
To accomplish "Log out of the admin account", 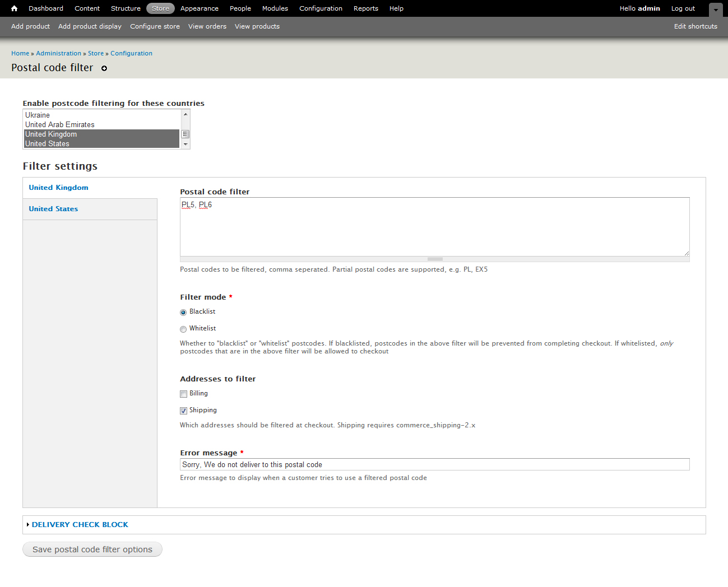I will tap(683, 8).
